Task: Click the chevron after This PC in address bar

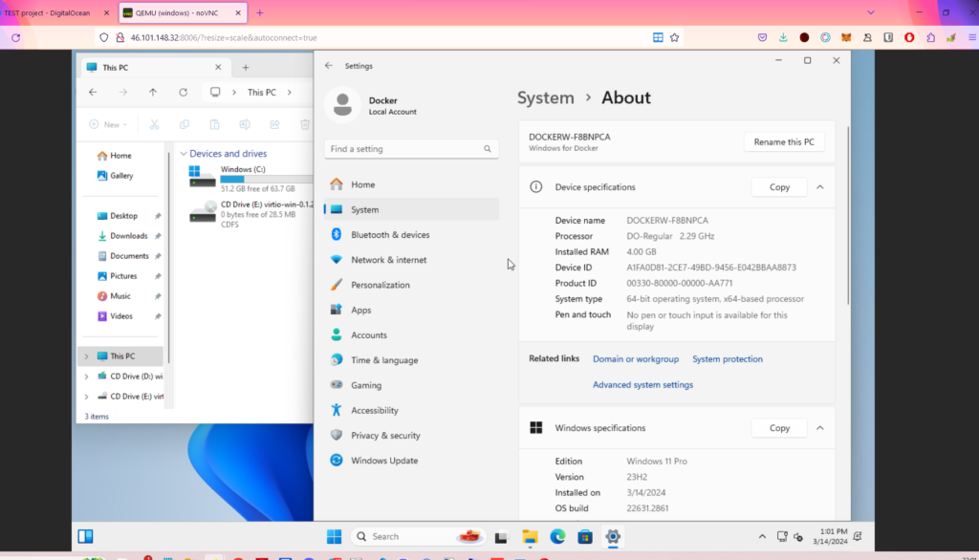Action: tap(289, 93)
